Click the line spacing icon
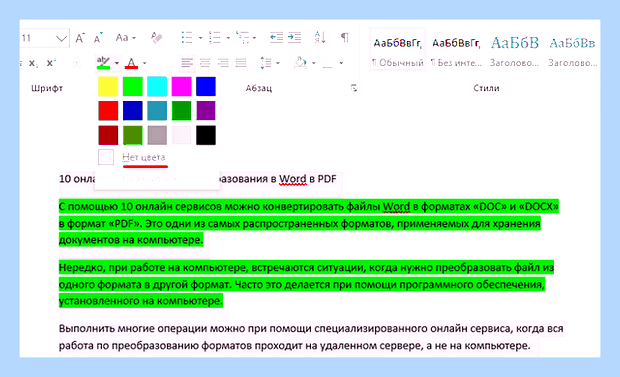 [x=266, y=63]
